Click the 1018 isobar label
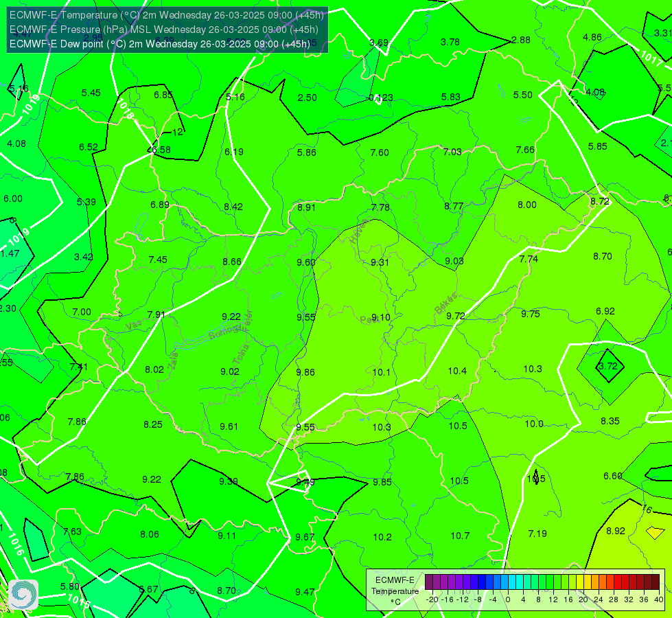The image size is (672, 618). coord(125,109)
